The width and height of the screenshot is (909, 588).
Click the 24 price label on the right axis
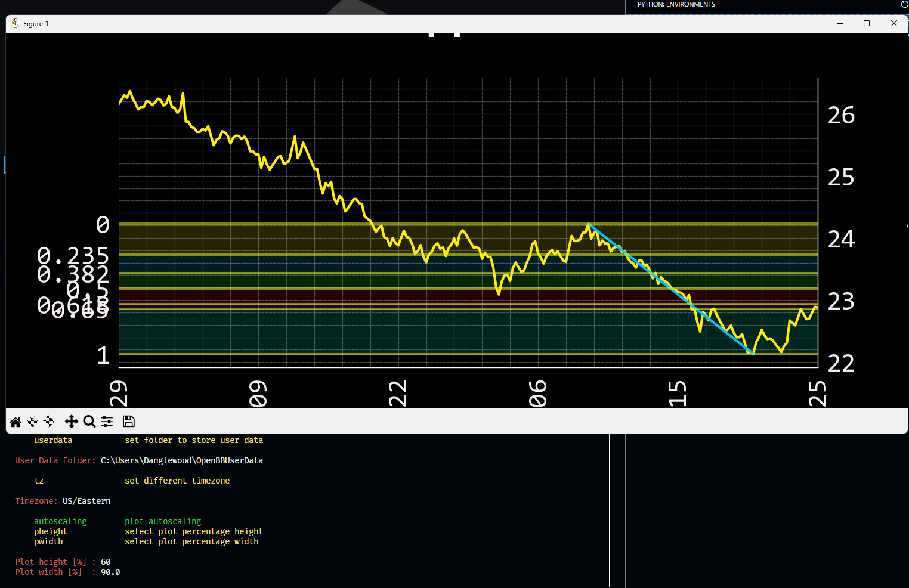[840, 239]
